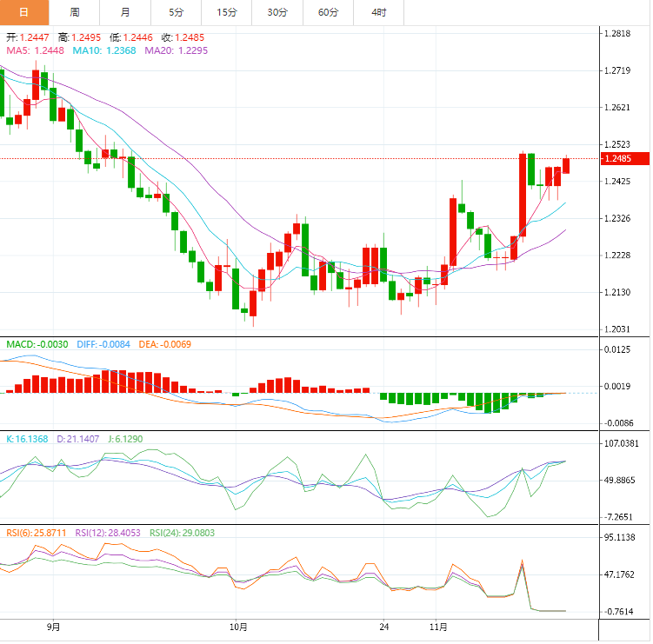
Task: Click the 11月 date axis marker
Action: pyautogui.click(x=439, y=627)
